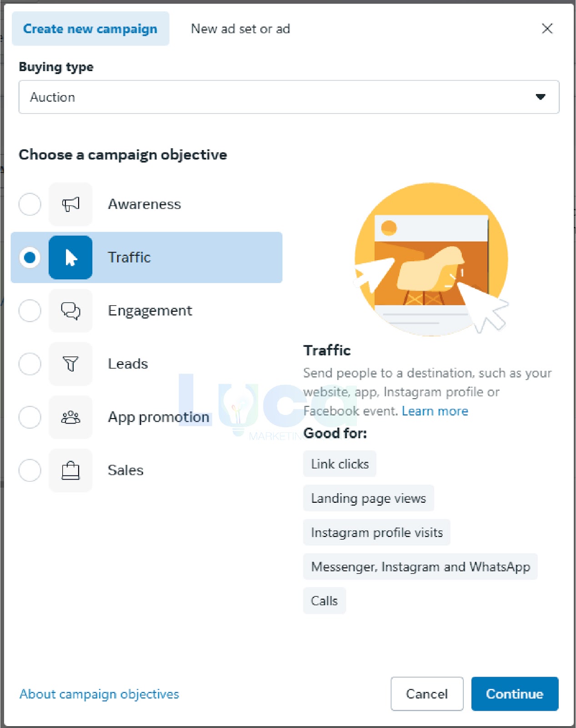Image resolution: width=576 pixels, height=728 pixels.
Task: Click the Traffic objective label
Action: pyautogui.click(x=129, y=258)
